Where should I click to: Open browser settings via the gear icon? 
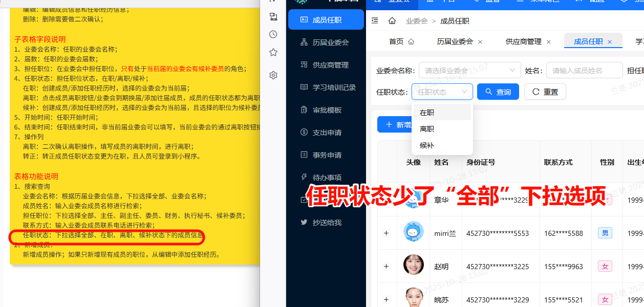273,75
